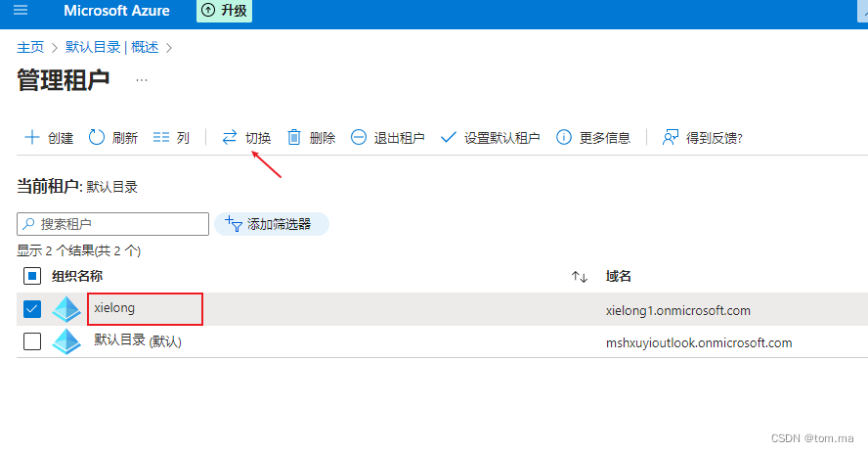Screen dimensions: 868x452
Task: Refresh the tenant list with 刷新
Action: pyautogui.click(x=113, y=137)
